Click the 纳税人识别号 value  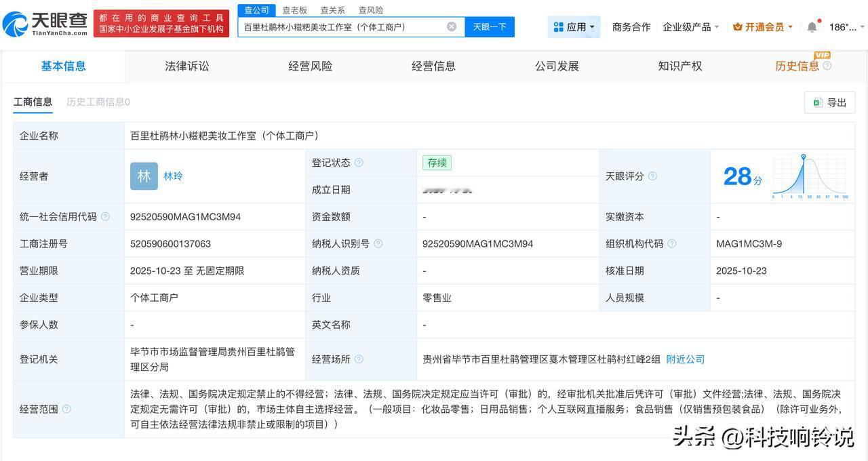(478, 244)
